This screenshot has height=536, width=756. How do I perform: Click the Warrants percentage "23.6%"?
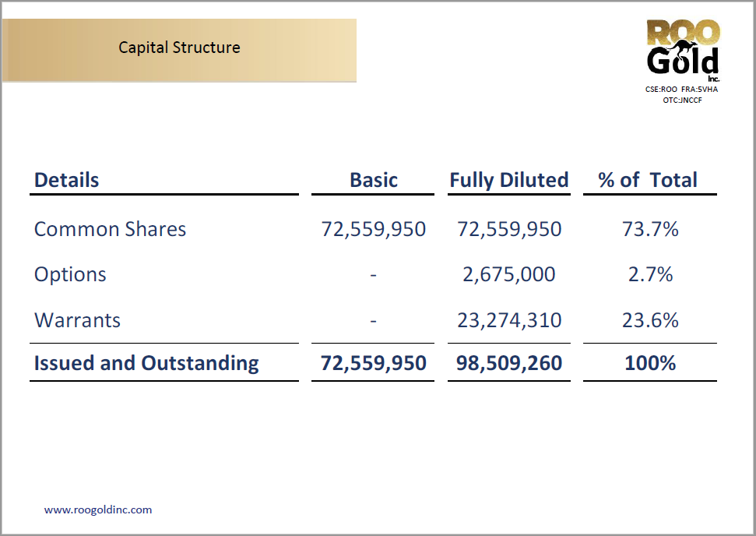tap(650, 320)
